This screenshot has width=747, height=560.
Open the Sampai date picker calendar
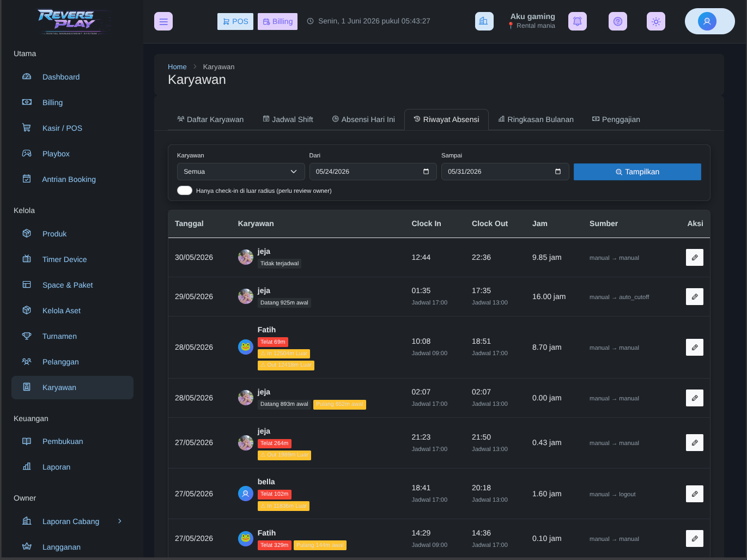pyautogui.click(x=558, y=172)
